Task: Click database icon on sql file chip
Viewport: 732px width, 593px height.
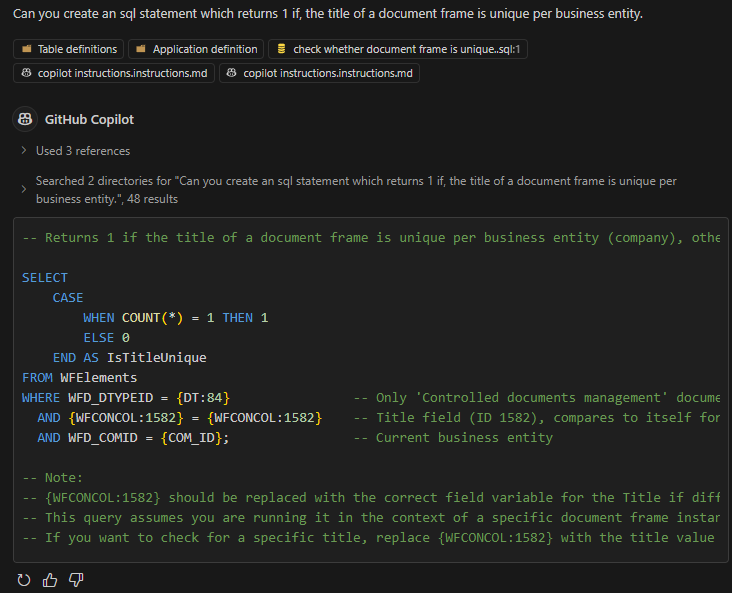Action: pyautogui.click(x=281, y=49)
